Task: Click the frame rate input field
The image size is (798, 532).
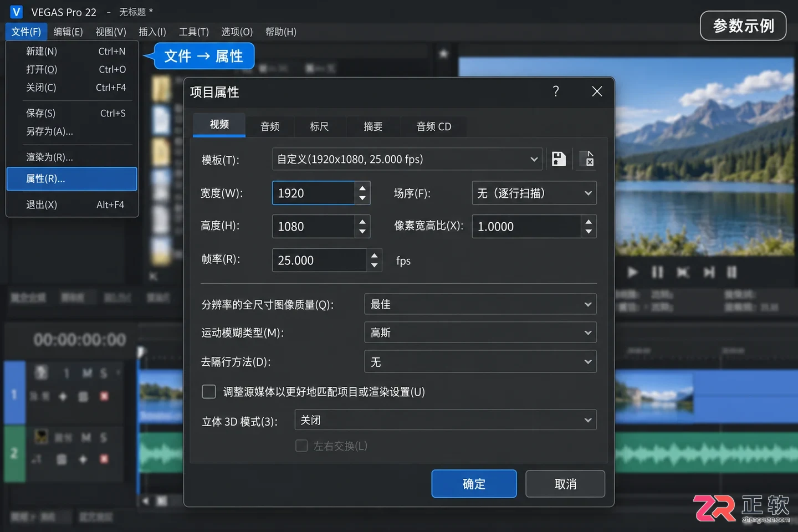Action: pyautogui.click(x=320, y=260)
